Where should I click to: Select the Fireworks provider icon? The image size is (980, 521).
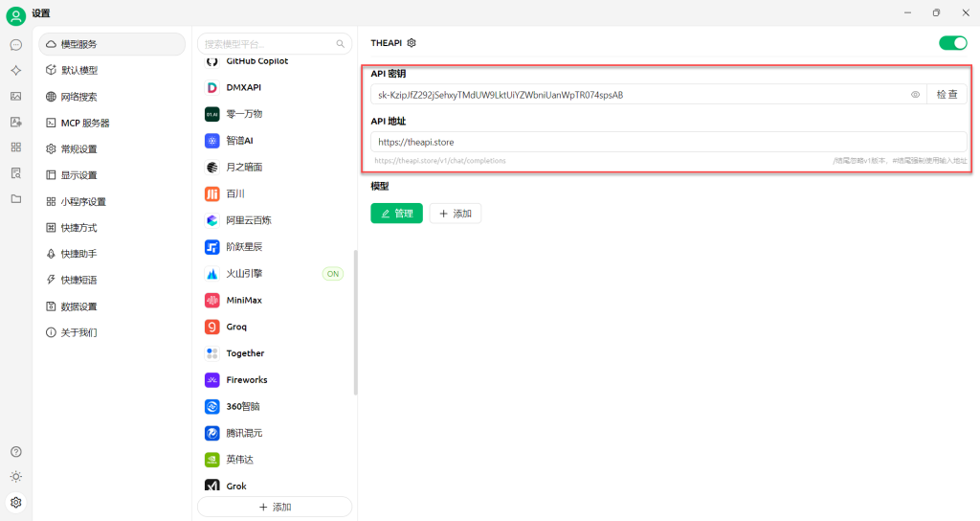click(x=212, y=379)
